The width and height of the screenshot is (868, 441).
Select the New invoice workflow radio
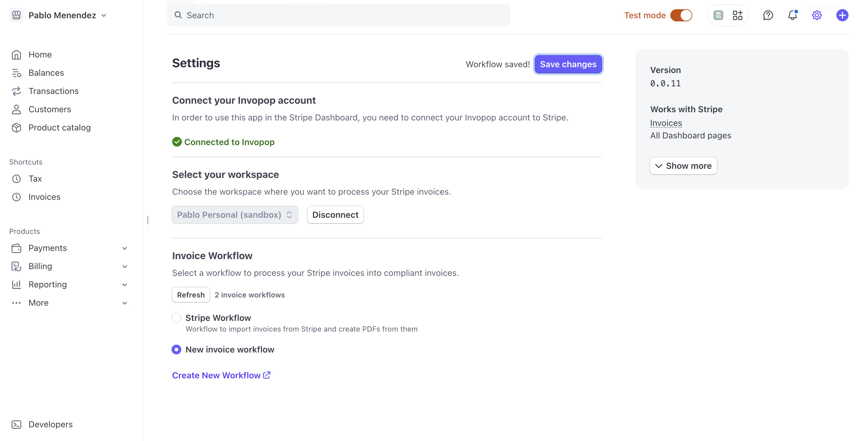pyautogui.click(x=176, y=349)
